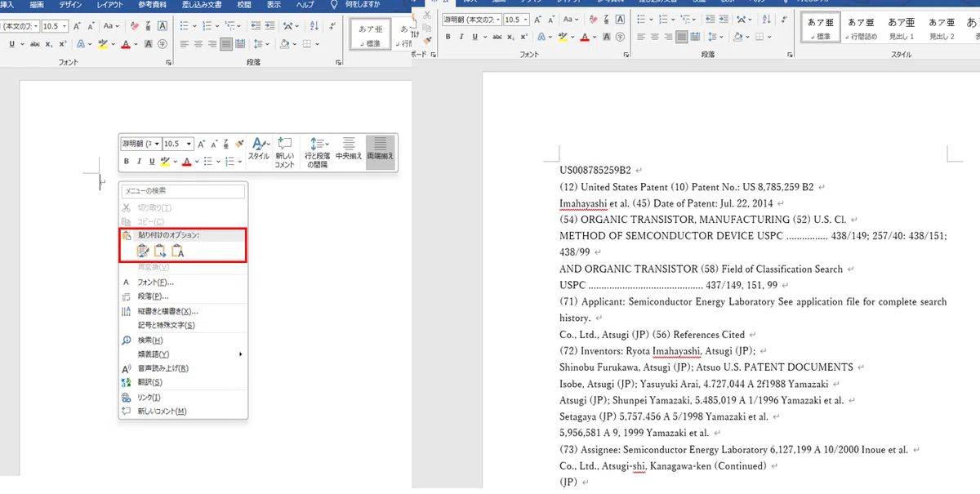The image size is (980, 494).
Task: Select 翻訳(S) in context menu
Action: [x=183, y=382]
